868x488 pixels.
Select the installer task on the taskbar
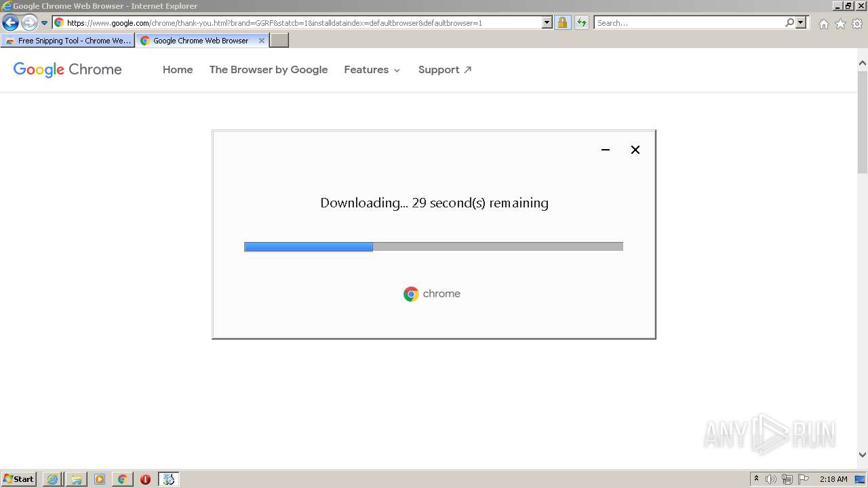169,479
